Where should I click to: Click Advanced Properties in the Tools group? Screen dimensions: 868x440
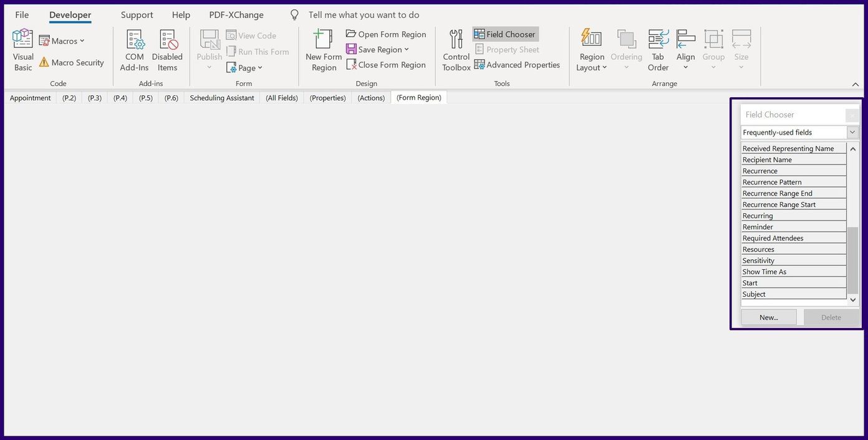(517, 64)
